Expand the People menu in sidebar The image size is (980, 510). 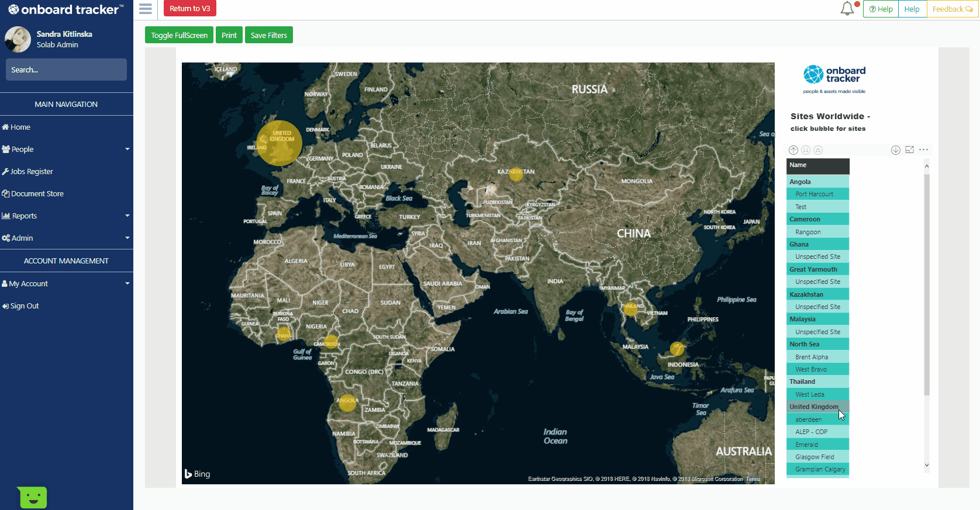(66, 150)
